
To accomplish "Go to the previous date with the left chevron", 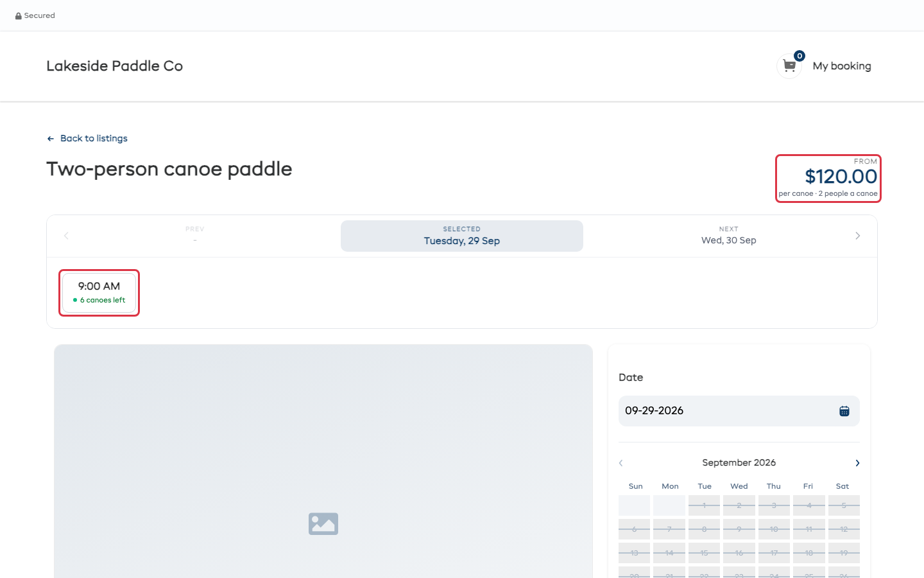I will click(x=66, y=236).
